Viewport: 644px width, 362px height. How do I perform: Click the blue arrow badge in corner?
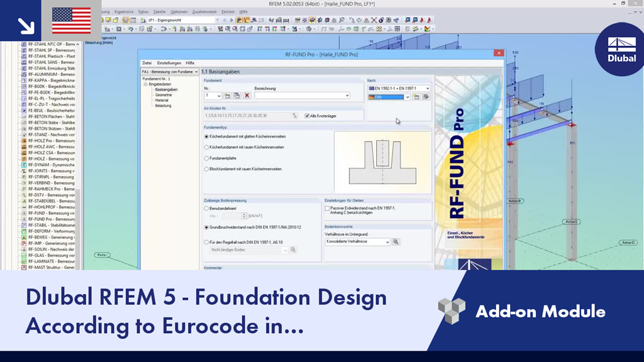click(21, 21)
